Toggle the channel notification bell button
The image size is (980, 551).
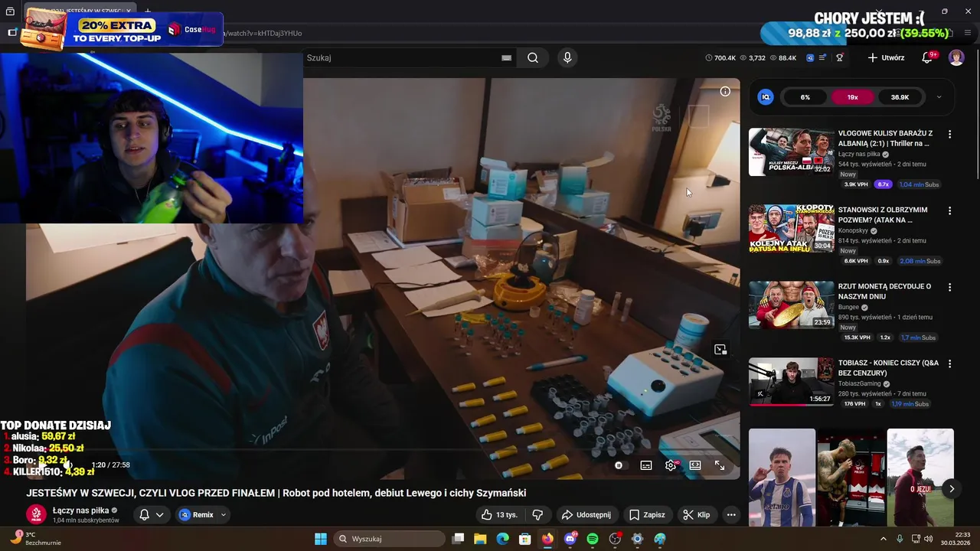point(151,515)
